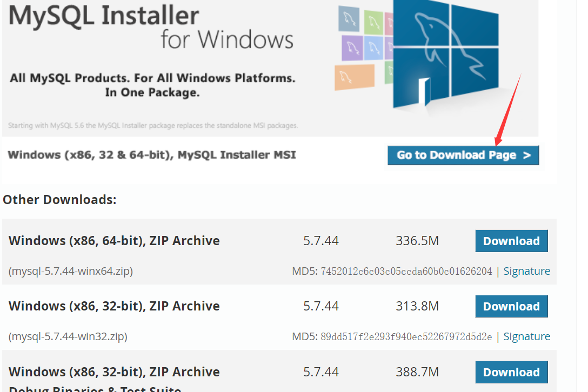Click the MySQL Installer for Windows heading
Image resolution: width=588 pixels, height=392 pixels.
[x=151, y=27]
